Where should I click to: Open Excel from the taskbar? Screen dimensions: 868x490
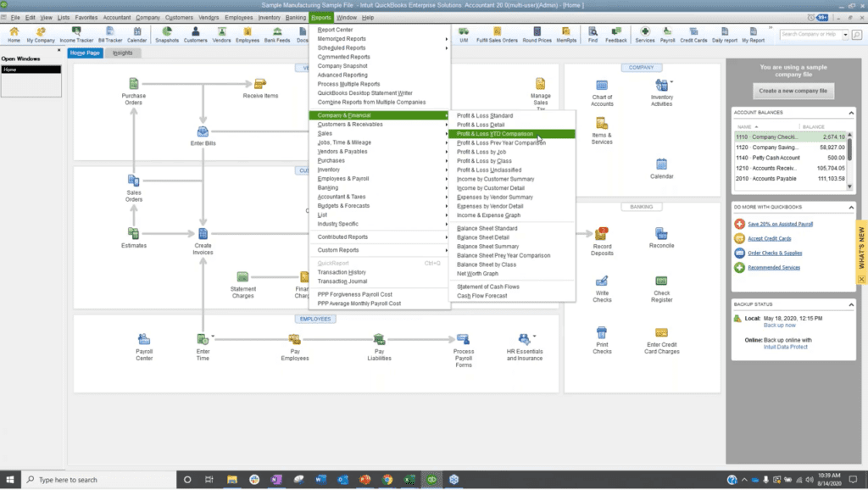pyautogui.click(x=409, y=480)
